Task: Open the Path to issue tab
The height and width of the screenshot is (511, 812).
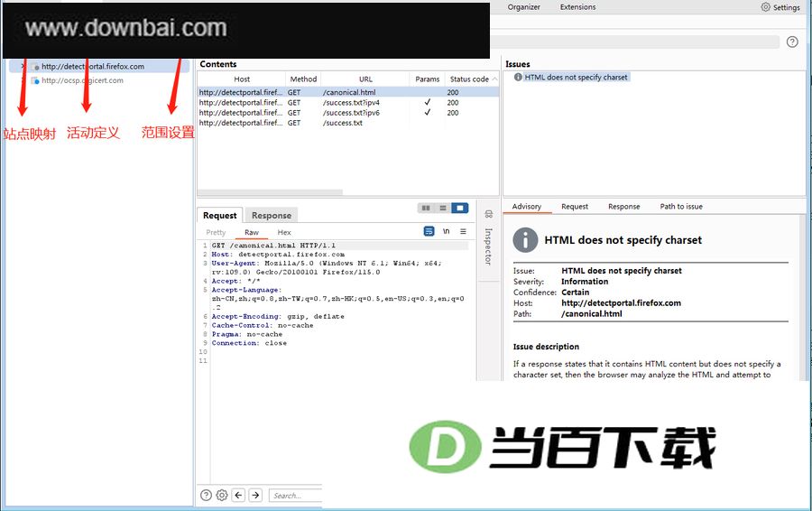Action: click(x=681, y=206)
